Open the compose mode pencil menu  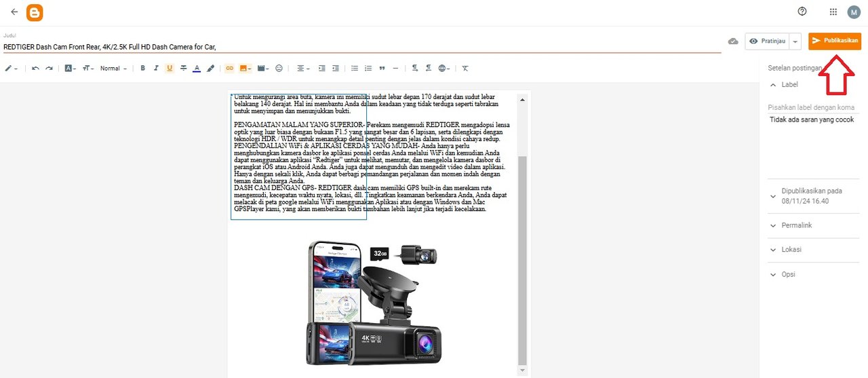[11, 69]
